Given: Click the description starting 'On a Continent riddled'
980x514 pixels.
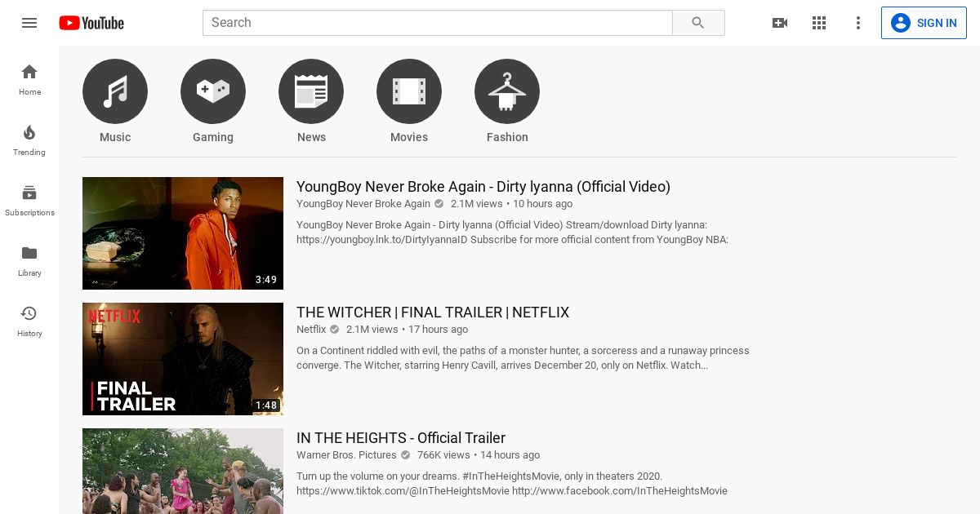Looking at the screenshot, I should click(523, 358).
